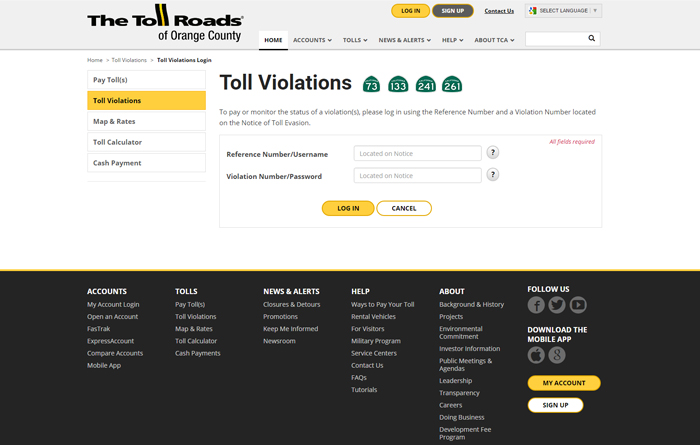Expand the Accounts nav menu
Image resolution: width=700 pixels, height=445 pixels.
[312, 40]
